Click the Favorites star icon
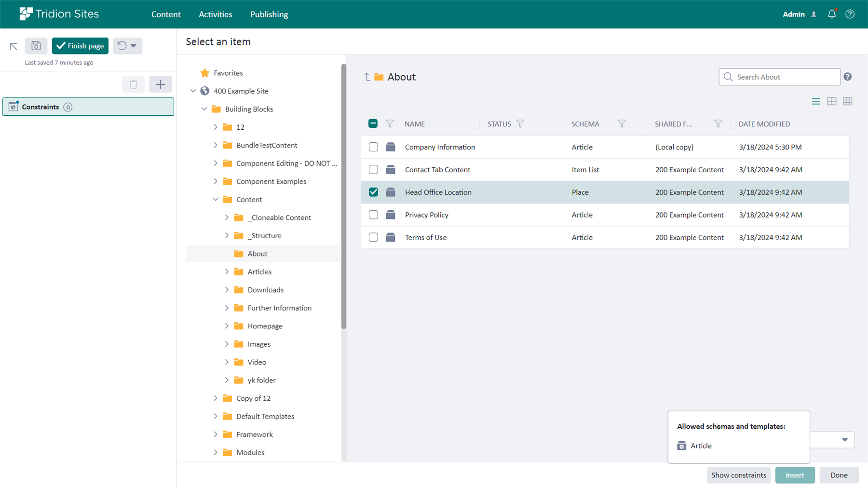Image resolution: width=868 pixels, height=488 pixels. click(205, 73)
